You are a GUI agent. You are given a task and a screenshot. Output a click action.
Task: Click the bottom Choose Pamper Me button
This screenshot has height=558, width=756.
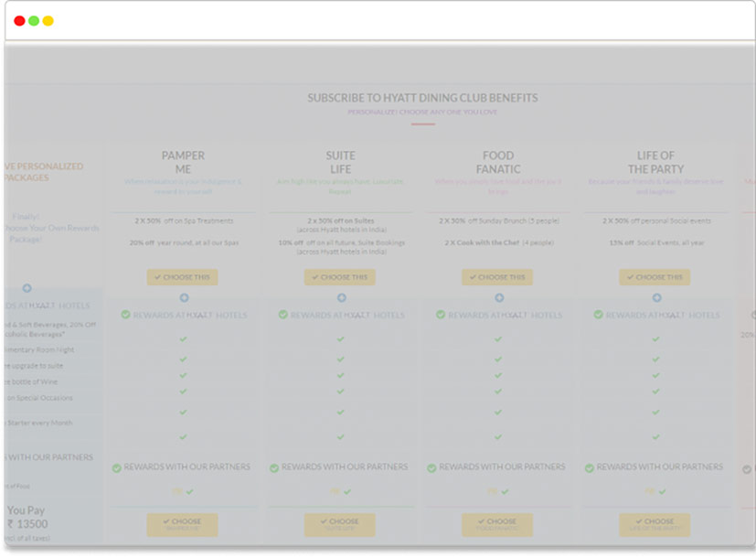point(183,524)
